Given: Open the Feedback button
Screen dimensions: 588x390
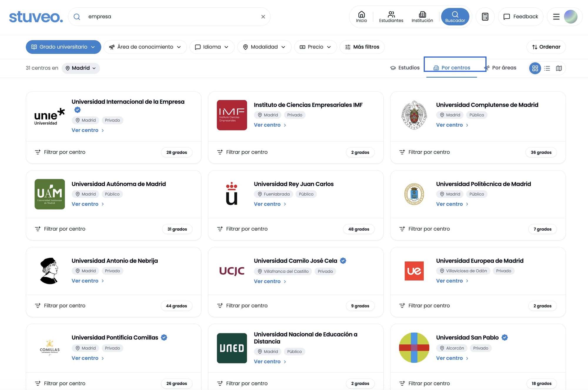Looking at the screenshot, I should click(x=520, y=17).
